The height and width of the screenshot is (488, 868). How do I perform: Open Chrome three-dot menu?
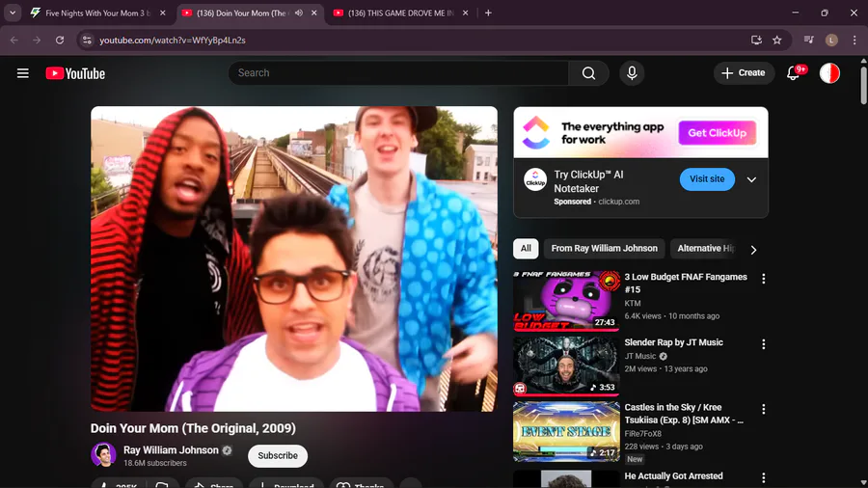[x=854, y=40]
